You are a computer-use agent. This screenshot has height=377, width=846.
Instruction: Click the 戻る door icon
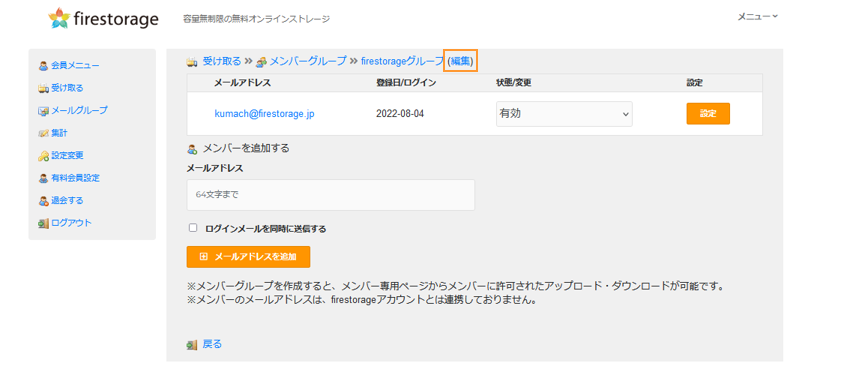(x=192, y=344)
